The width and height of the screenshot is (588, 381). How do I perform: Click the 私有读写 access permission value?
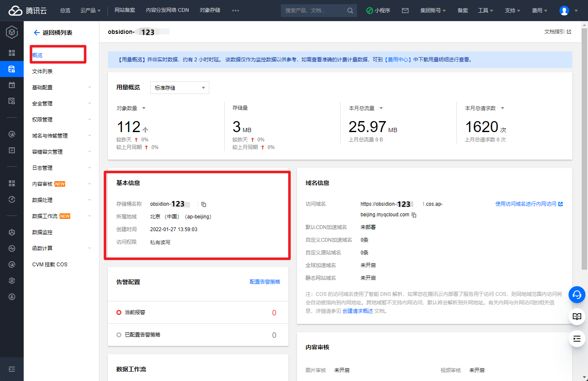160,243
